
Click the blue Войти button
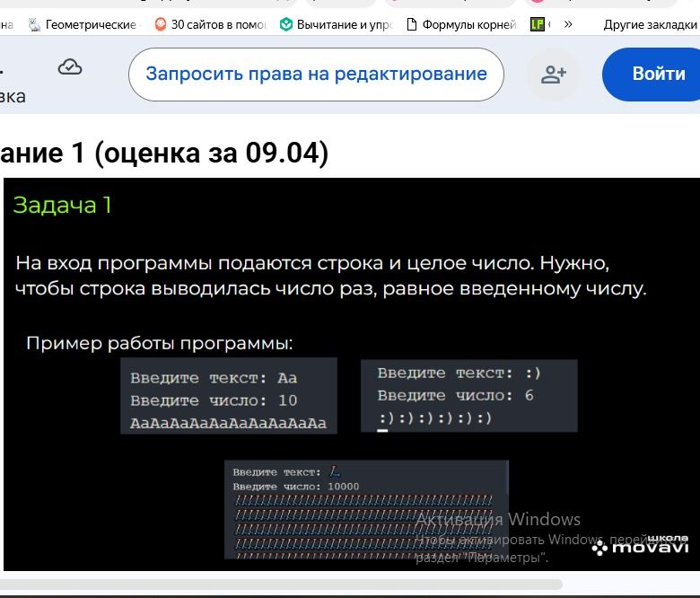[652, 75]
